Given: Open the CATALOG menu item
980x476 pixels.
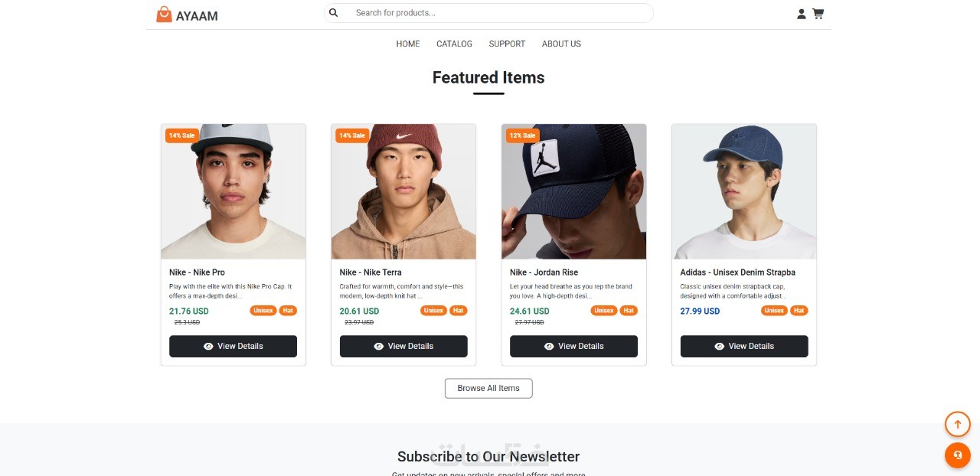Looking at the screenshot, I should 454,44.
